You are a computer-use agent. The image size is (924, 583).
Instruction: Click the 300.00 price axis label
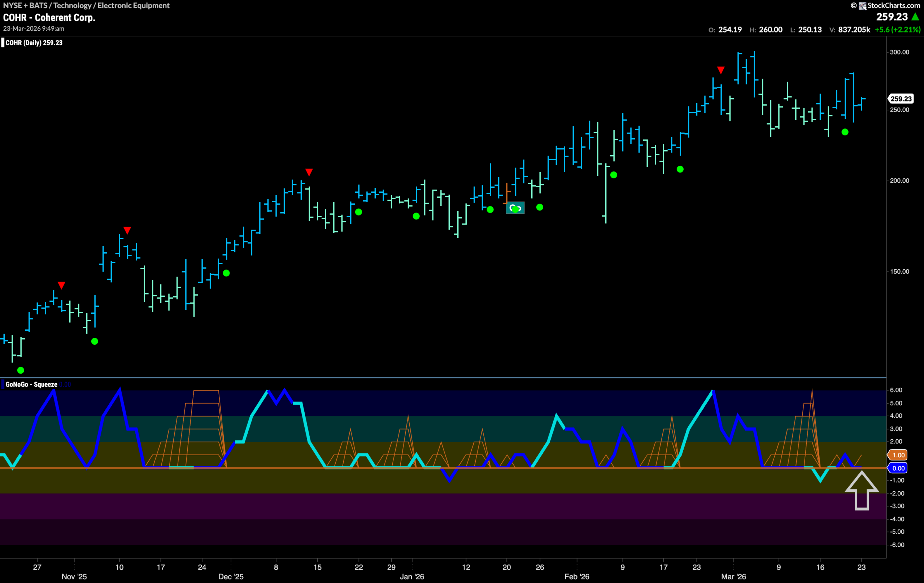point(899,52)
